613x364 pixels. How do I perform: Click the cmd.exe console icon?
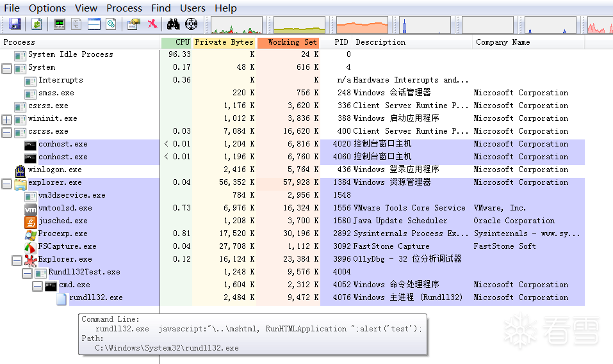coord(51,287)
